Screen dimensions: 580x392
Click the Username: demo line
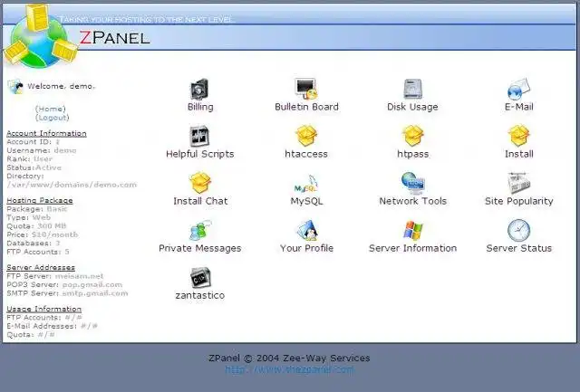(42, 150)
